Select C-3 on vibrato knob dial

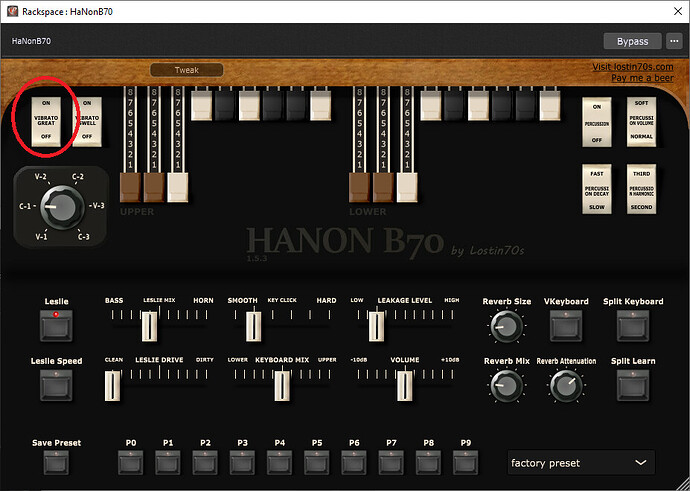pyautogui.click(x=84, y=237)
